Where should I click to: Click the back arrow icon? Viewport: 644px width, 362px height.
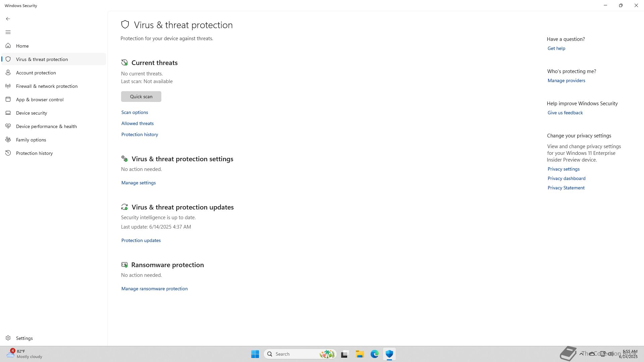point(8,19)
